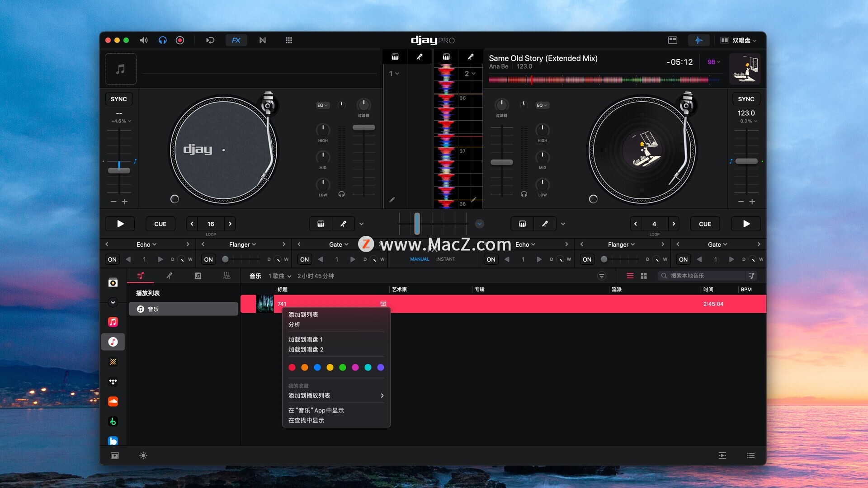Toggle headphone pre-cueing icon

pos(162,40)
